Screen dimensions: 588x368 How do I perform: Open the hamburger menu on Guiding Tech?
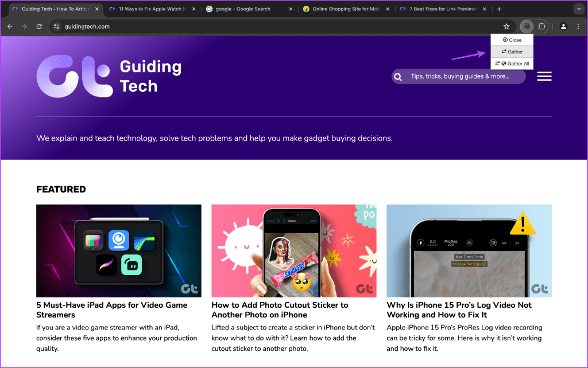(x=544, y=76)
